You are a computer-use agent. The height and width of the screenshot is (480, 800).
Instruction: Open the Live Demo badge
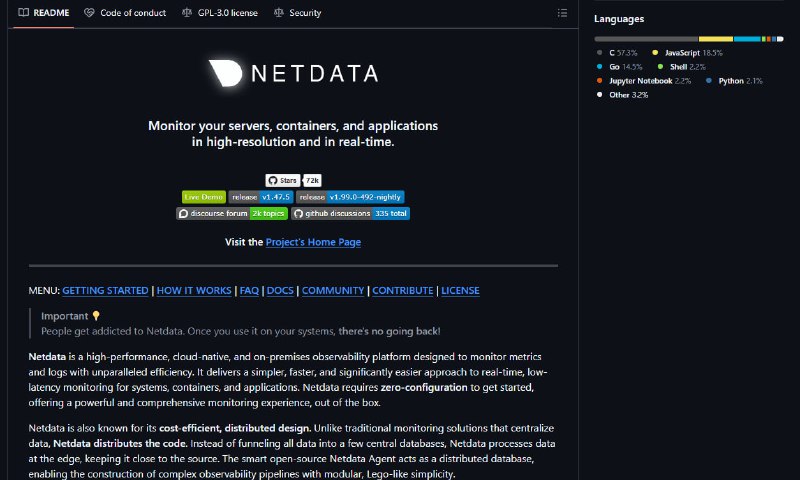pos(204,197)
